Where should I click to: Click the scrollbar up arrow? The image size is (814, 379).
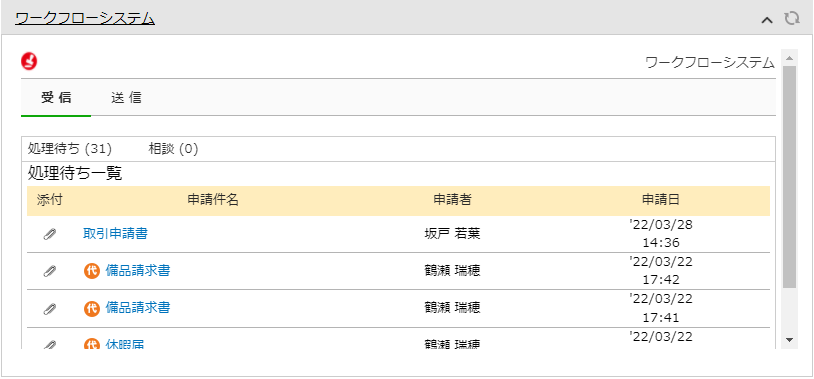pos(790,57)
